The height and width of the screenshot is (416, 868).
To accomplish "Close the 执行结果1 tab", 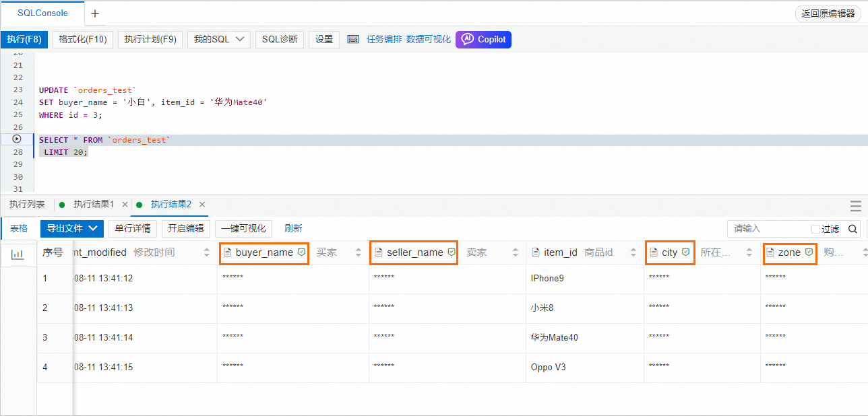I will click(x=125, y=205).
